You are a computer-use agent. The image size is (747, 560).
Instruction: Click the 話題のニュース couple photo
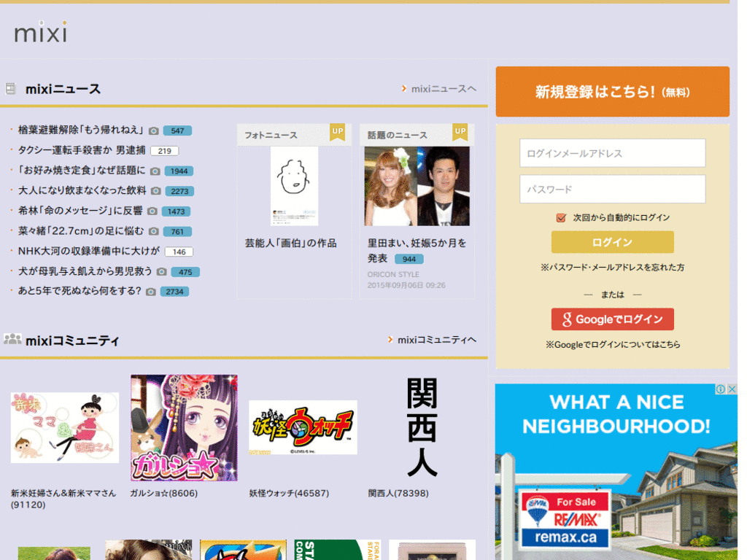click(417, 186)
